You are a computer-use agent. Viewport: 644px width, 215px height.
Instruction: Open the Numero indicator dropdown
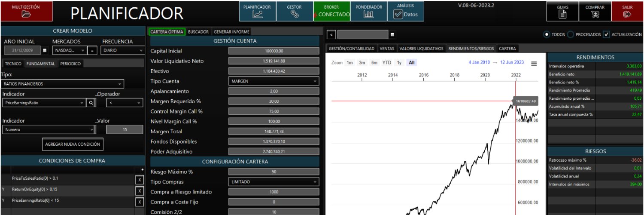coord(49,129)
